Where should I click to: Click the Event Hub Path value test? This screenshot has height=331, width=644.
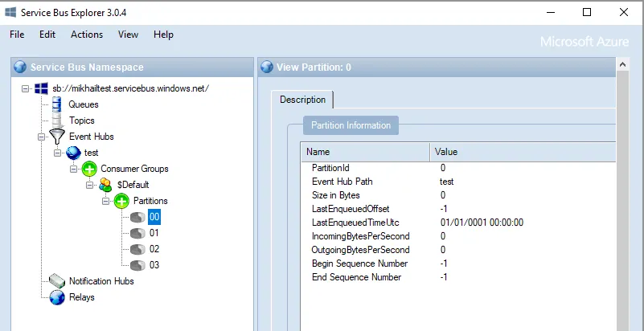click(446, 182)
